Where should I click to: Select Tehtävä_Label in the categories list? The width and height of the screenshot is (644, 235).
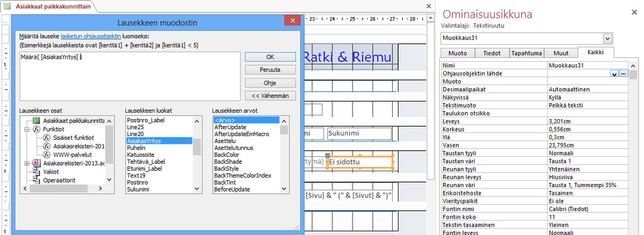(x=159, y=161)
